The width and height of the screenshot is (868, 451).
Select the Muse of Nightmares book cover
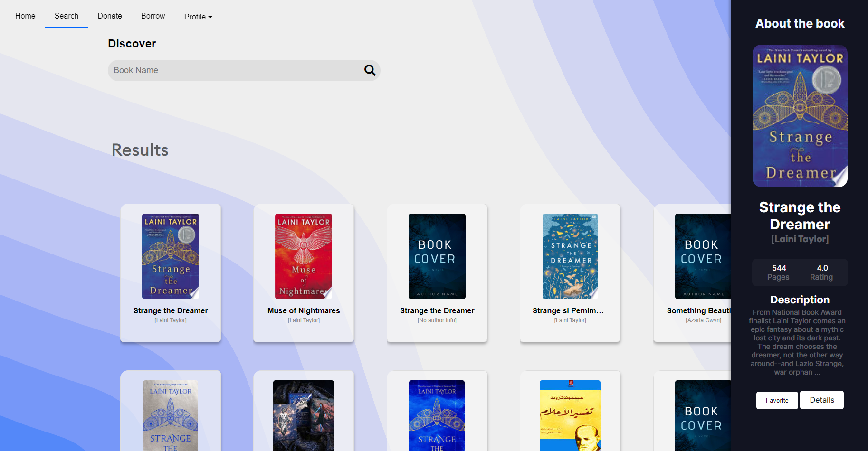click(304, 256)
